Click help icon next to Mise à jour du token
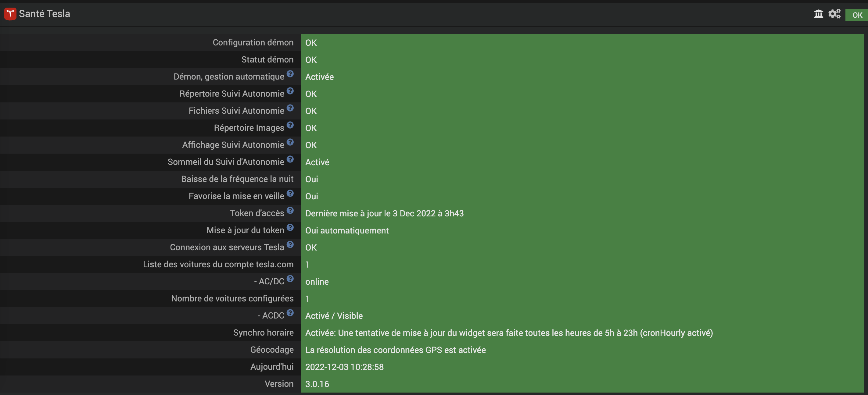Image resolution: width=868 pixels, height=395 pixels. pyautogui.click(x=290, y=227)
